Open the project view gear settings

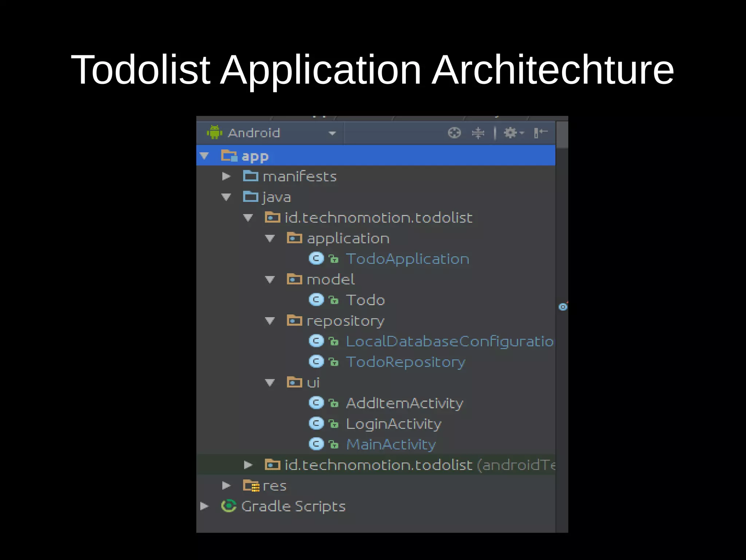click(x=511, y=133)
